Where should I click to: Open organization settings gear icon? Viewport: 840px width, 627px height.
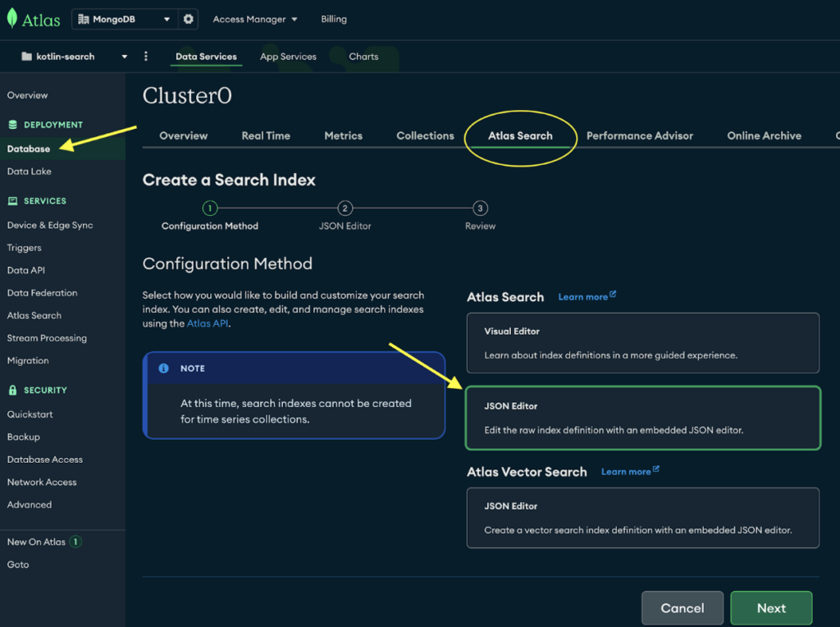[189, 19]
